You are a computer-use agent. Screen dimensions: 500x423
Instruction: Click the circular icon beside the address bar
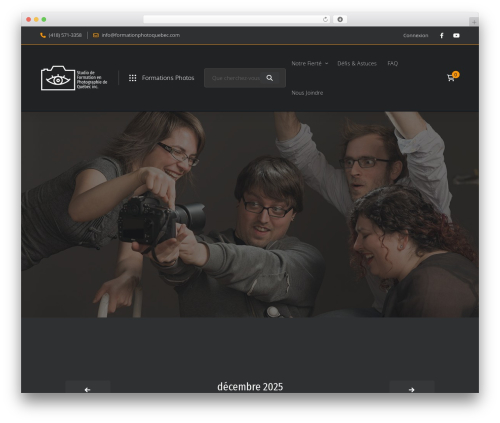coord(340,19)
